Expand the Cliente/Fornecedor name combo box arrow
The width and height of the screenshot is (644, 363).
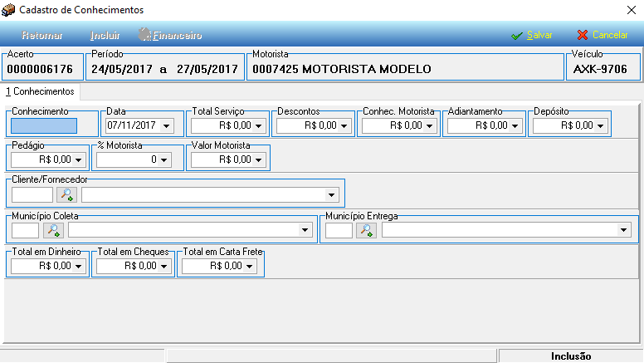[331, 195]
